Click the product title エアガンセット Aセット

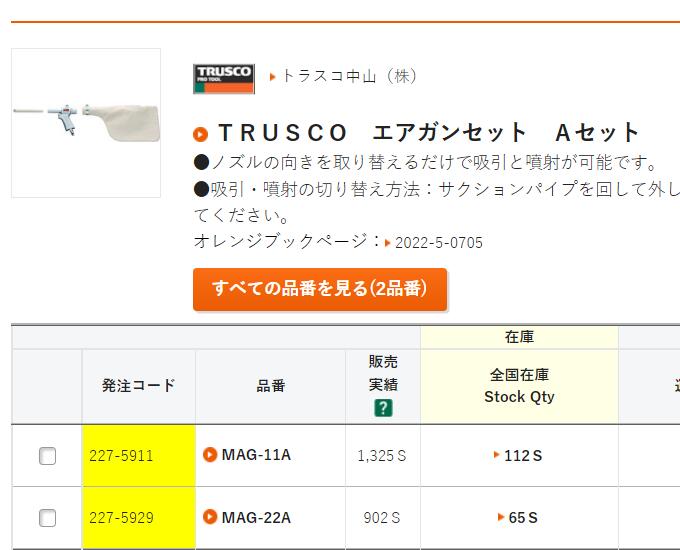point(428,133)
